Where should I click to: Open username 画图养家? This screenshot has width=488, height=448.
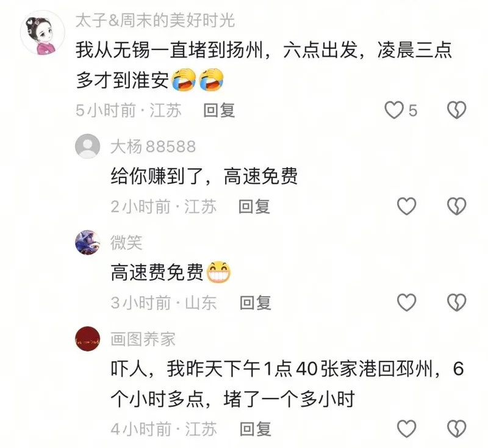coord(143,339)
